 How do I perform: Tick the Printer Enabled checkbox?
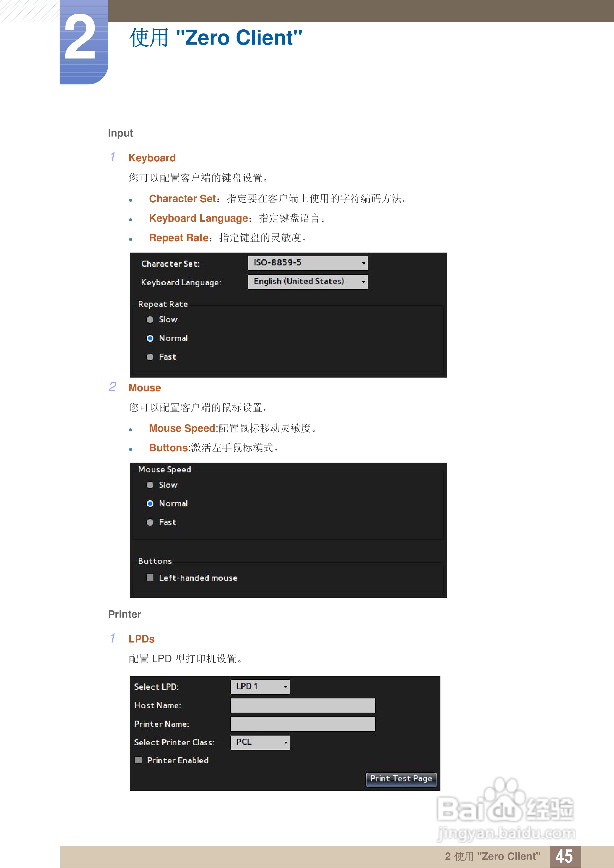[x=138, y=760]
